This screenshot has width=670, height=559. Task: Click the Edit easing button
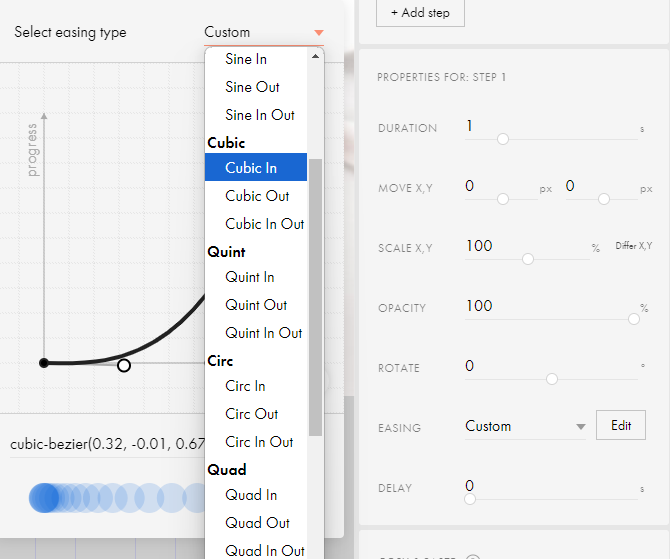(x=621, y=425)
